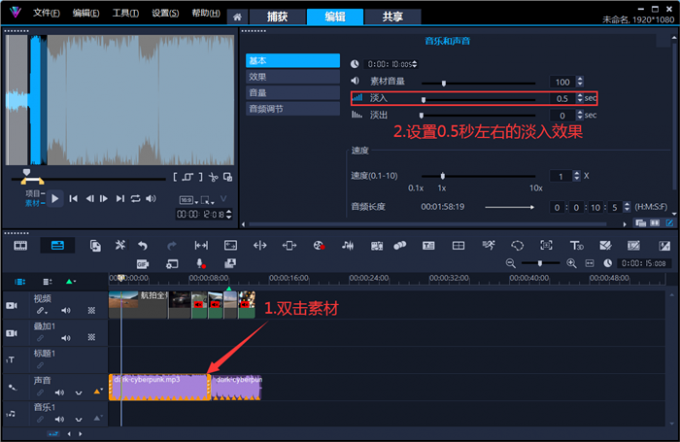
Task: Click the voice-over record microphone icon
Action: (x=200, y=264)
